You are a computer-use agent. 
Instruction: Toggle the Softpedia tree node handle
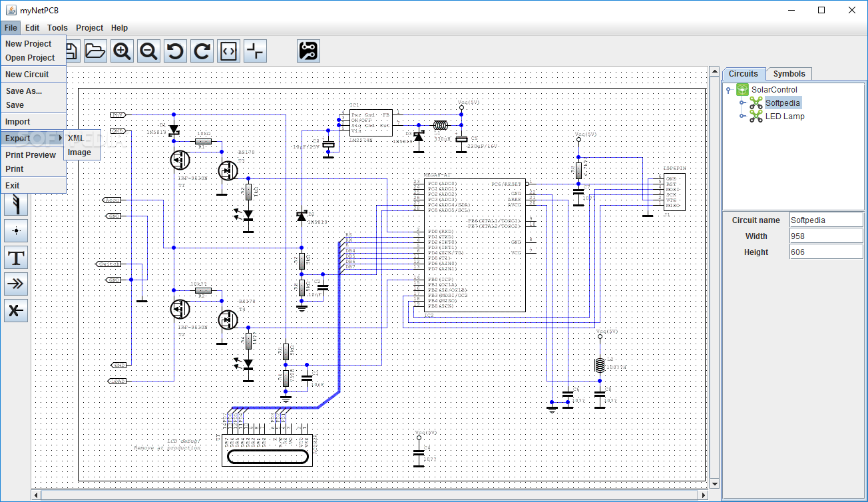(x=742, y=103)
